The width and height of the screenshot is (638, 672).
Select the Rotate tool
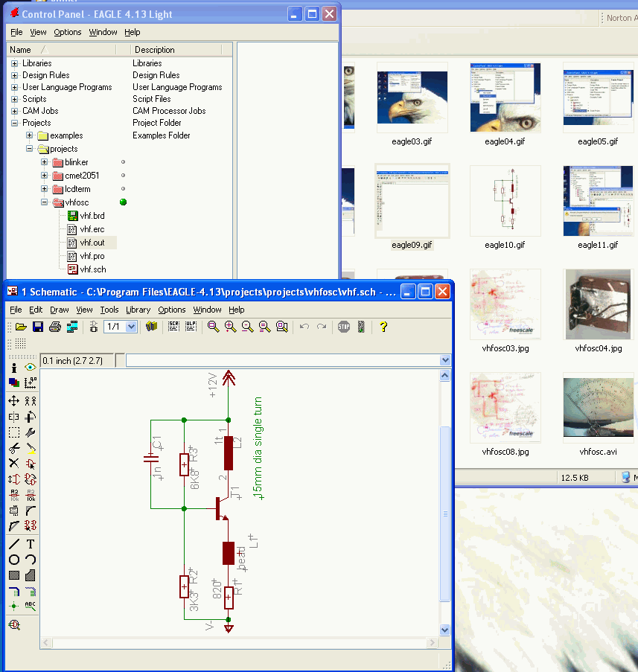coord(31,417)
